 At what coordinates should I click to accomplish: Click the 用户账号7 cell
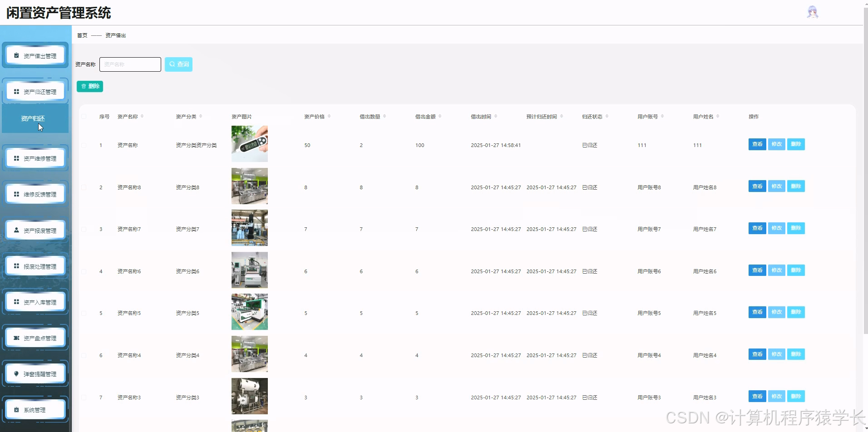click(649, 229)
